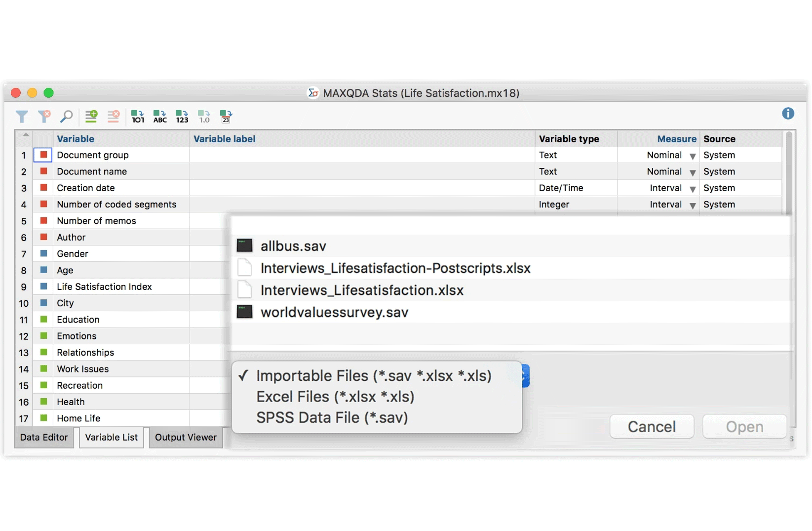Add a new variable using green plus icon

click(x=91, y=117)
